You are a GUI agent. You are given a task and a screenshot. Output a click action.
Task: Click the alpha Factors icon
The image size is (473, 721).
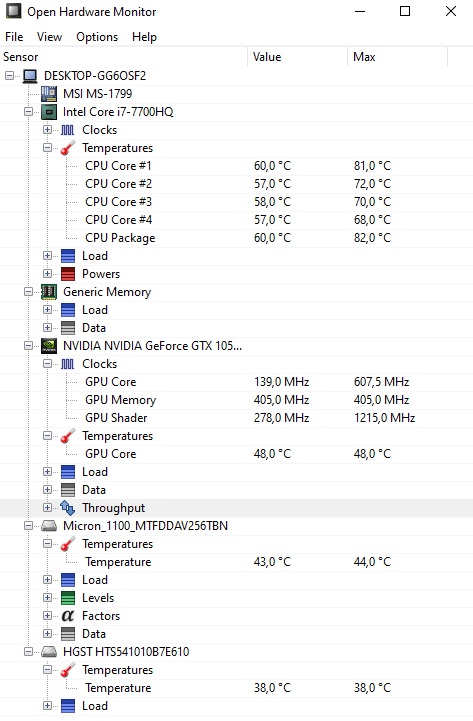coord(68,616)
